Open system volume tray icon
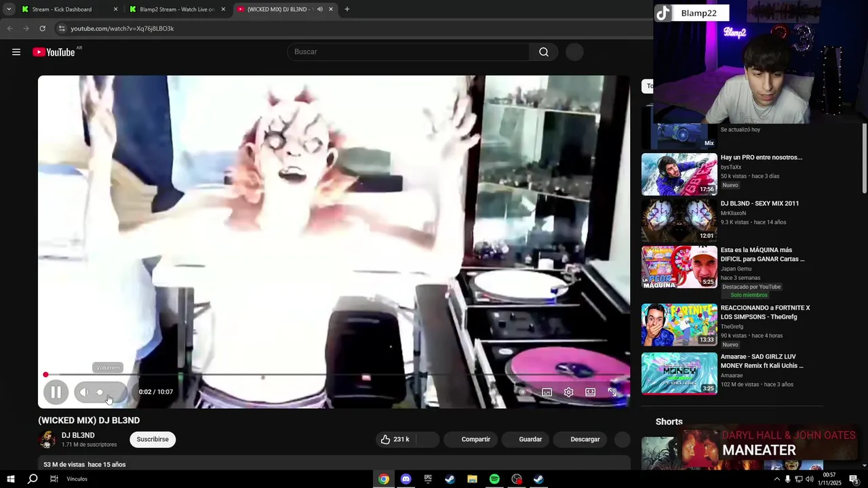Image resolution: width=868 pixels, height=488 pixels. point(809,479)
